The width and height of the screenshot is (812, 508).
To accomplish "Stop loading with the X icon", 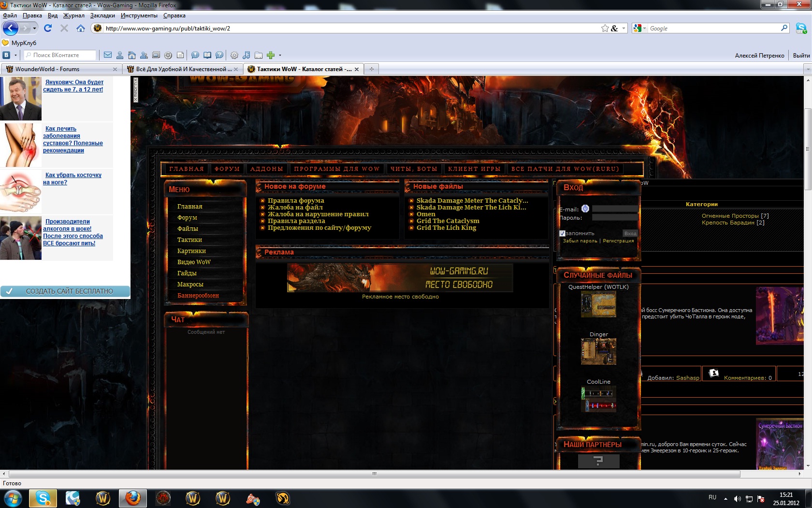I will 64,28.
